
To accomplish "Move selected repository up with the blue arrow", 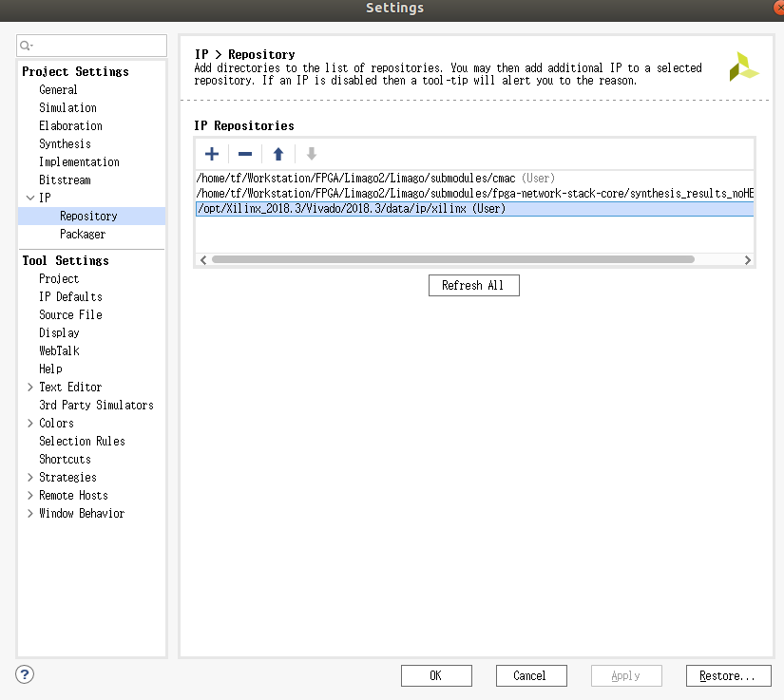I will [277, 153].
